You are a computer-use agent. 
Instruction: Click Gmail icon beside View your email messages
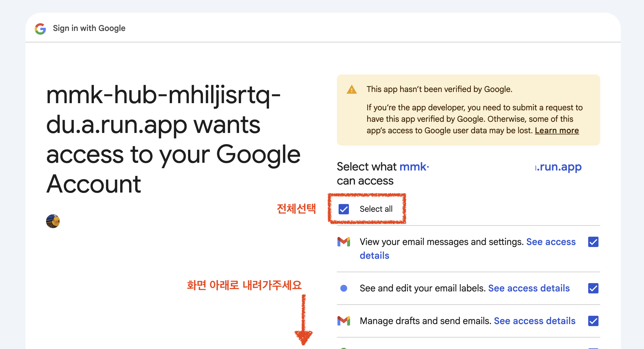[x=344, y=242]
